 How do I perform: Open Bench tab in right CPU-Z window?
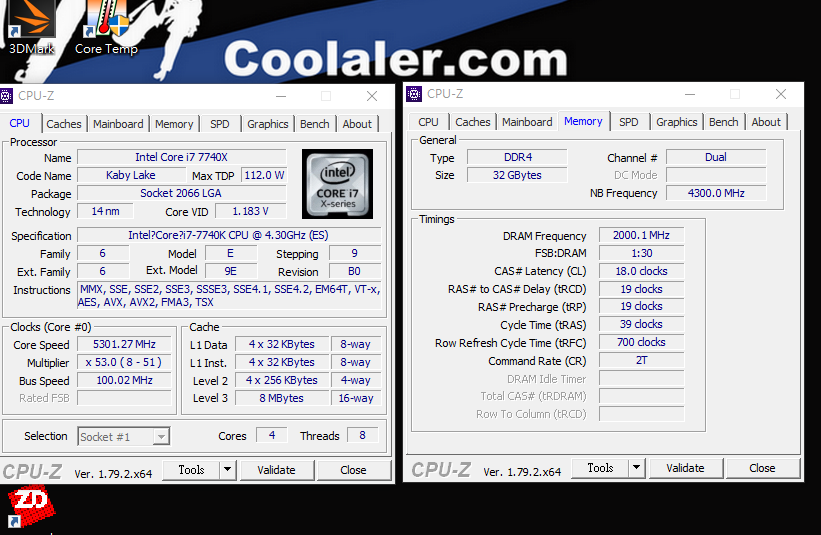pyautogui.click(x=724, y=122)
